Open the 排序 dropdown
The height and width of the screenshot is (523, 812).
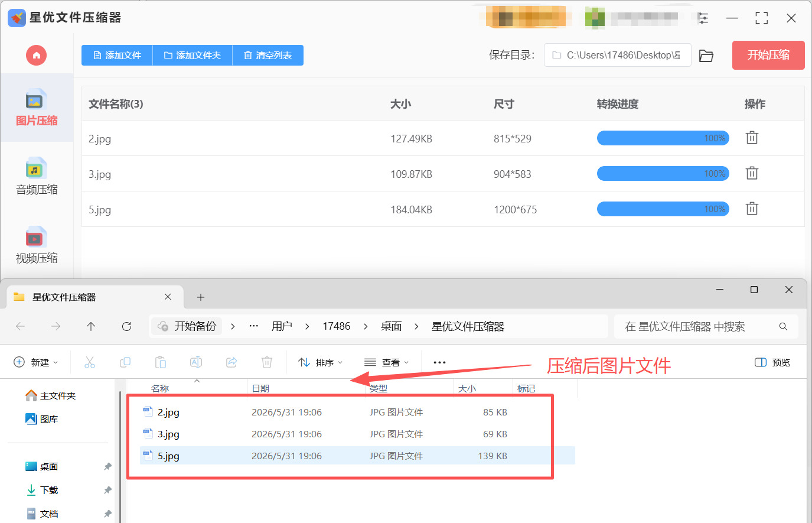point(321,362)
